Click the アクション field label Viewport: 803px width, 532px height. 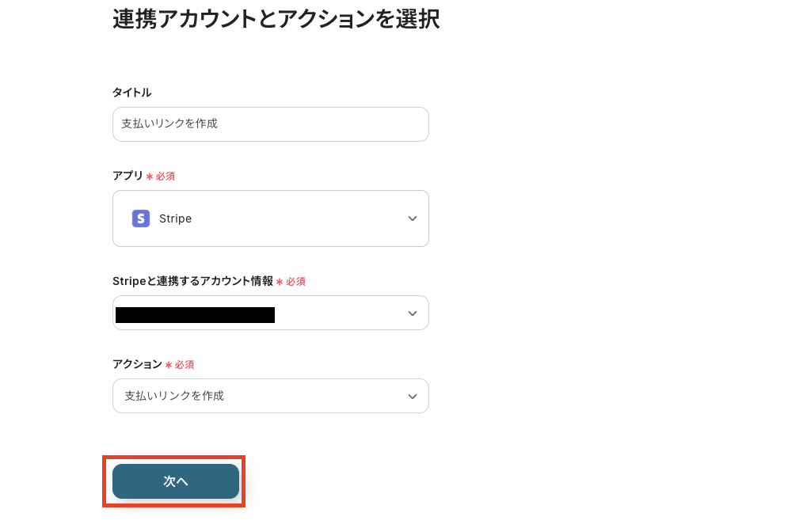coord(136,364)
